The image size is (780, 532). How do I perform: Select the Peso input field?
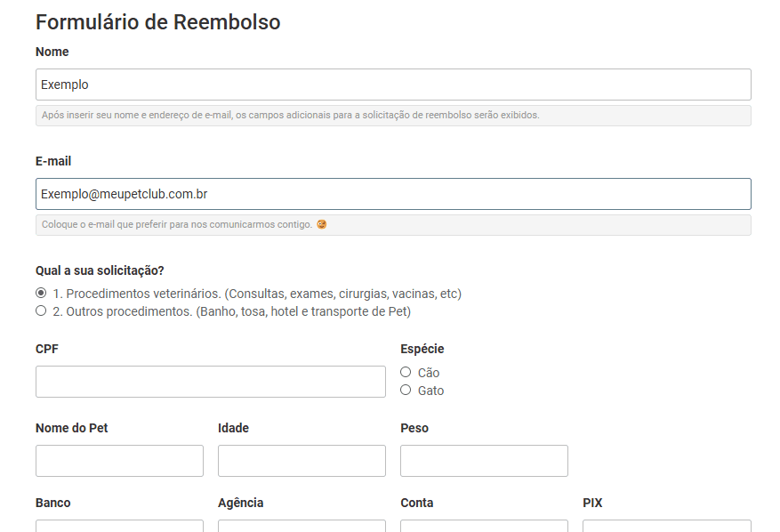tap(484, 461)
